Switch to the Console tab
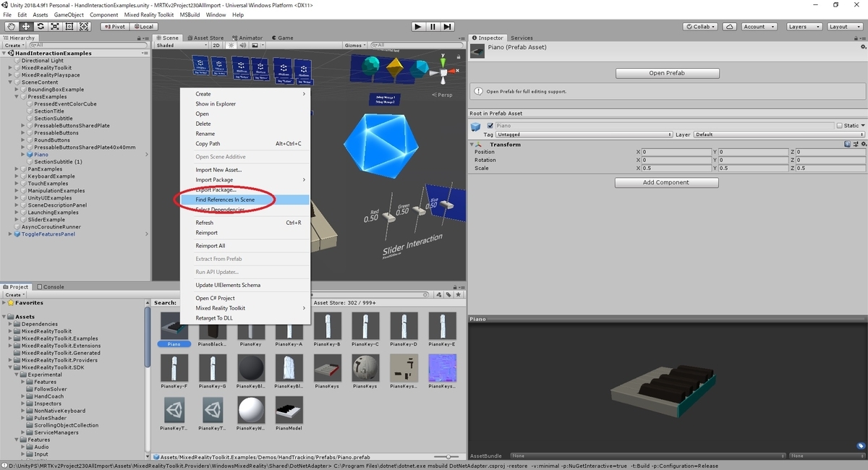 point(51,287)
